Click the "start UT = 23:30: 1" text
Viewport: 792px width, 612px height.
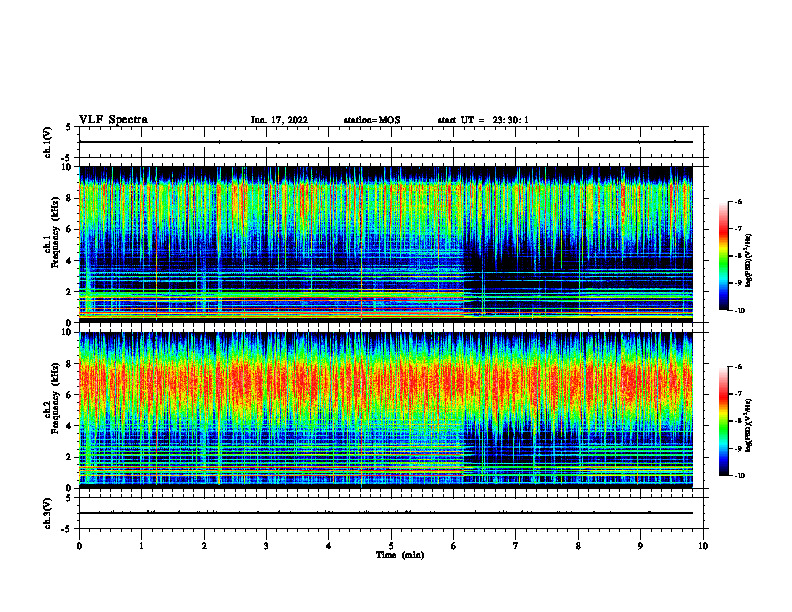(x=483, y=120)
